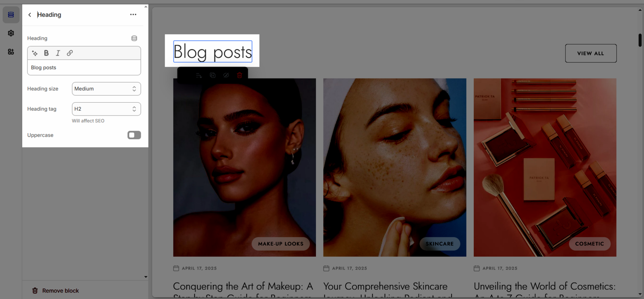Image resolution: width=644 pixels, height=299 pixels.
Task: Toggle the Uppercase switch
Action: 134,135
